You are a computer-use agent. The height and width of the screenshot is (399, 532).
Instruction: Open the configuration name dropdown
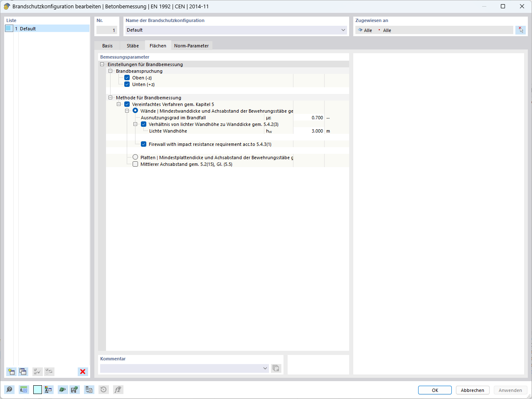[x=343, y=30]
